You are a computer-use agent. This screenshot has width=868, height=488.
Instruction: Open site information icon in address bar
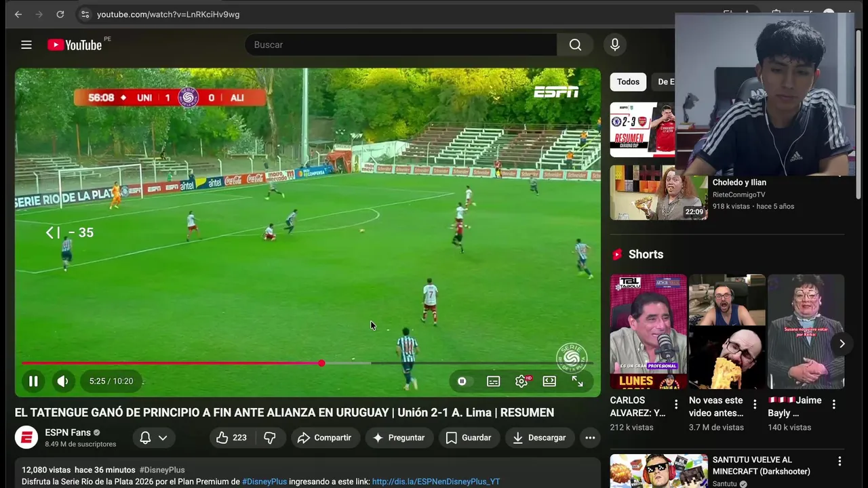(84, 14)
